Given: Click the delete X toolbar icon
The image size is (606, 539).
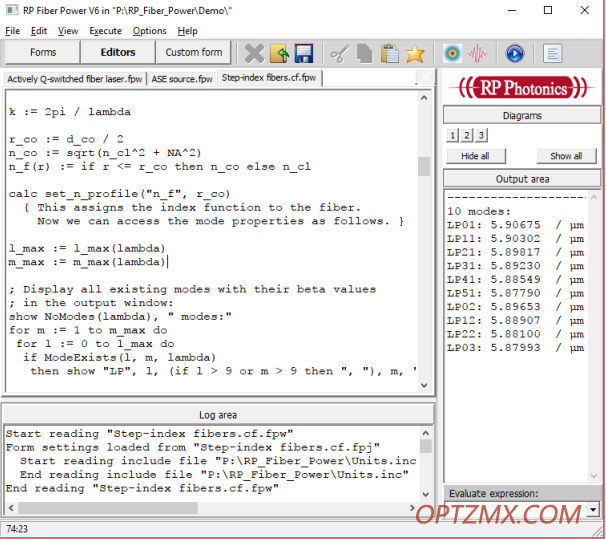Looking at the screenshot, I should click(254, 53).
